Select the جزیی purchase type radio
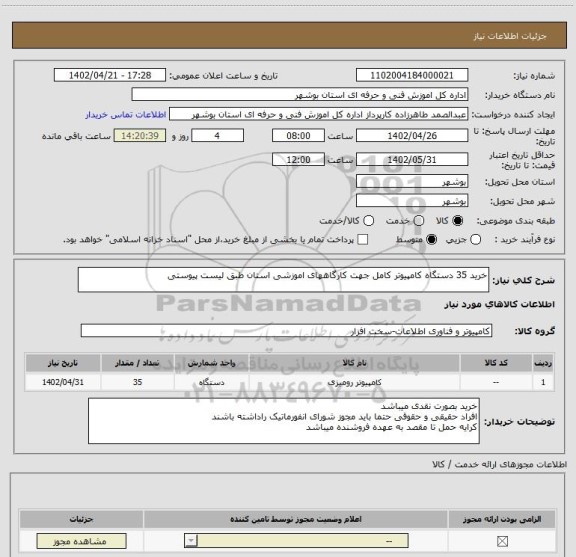The width and height of the screenshot is (576, 557). pos(475,240)
